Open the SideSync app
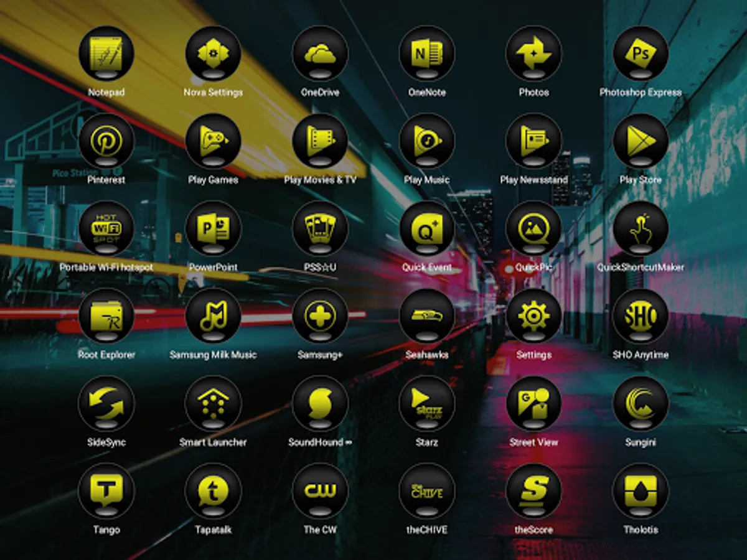The image size is (747, 560). [x=106, y=404]
